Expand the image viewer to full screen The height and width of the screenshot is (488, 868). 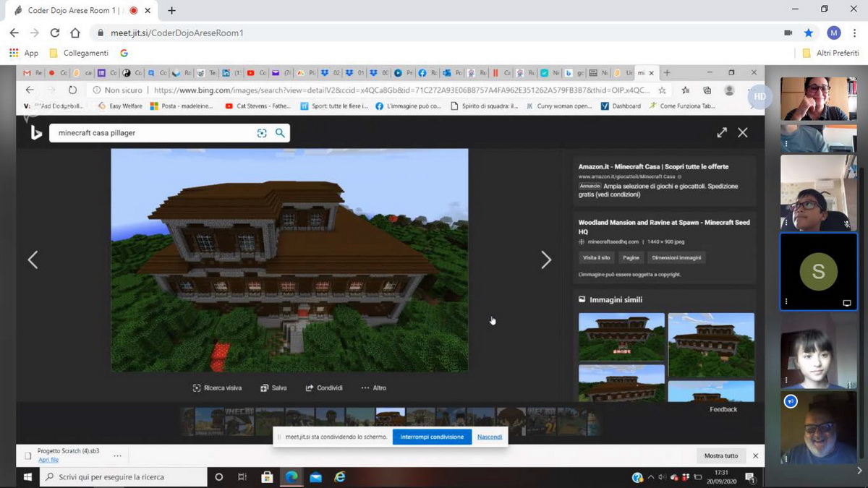pyautogui.click(x=722, y=132)
